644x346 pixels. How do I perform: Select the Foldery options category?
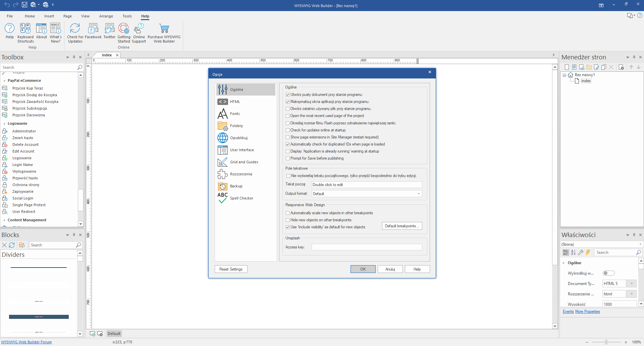click(x=246, y=126)
